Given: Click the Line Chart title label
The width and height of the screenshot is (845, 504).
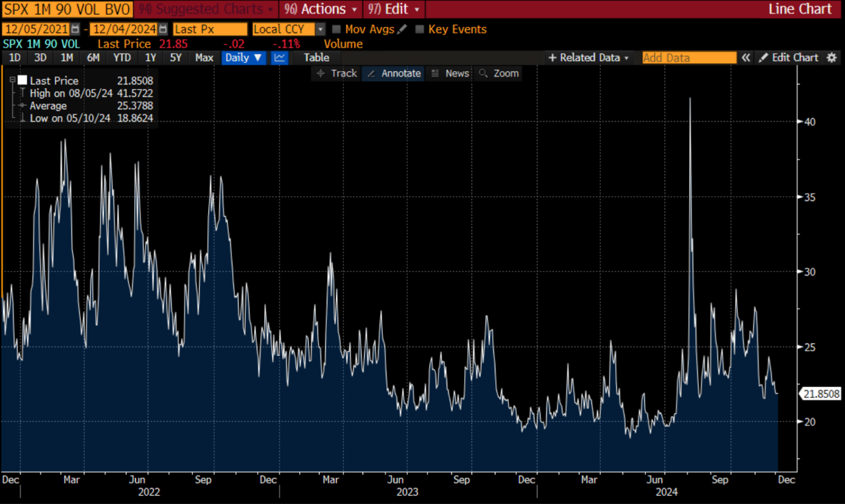Looking at the screenshot, I should [800, 9].
